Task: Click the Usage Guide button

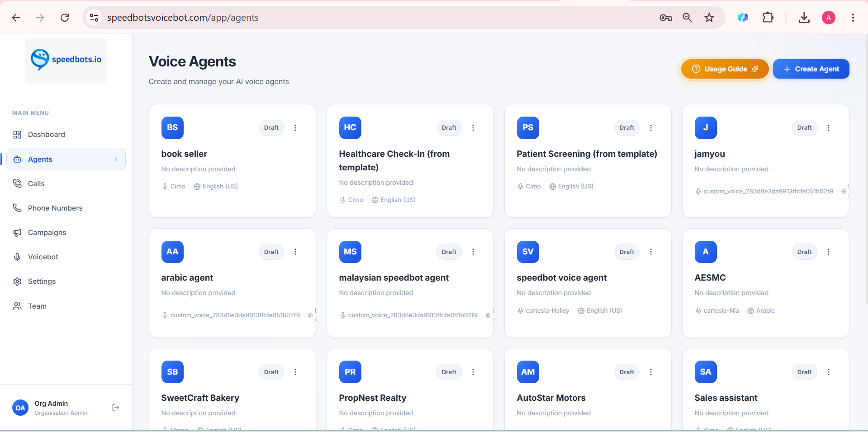Action: [x=725, y=69]
